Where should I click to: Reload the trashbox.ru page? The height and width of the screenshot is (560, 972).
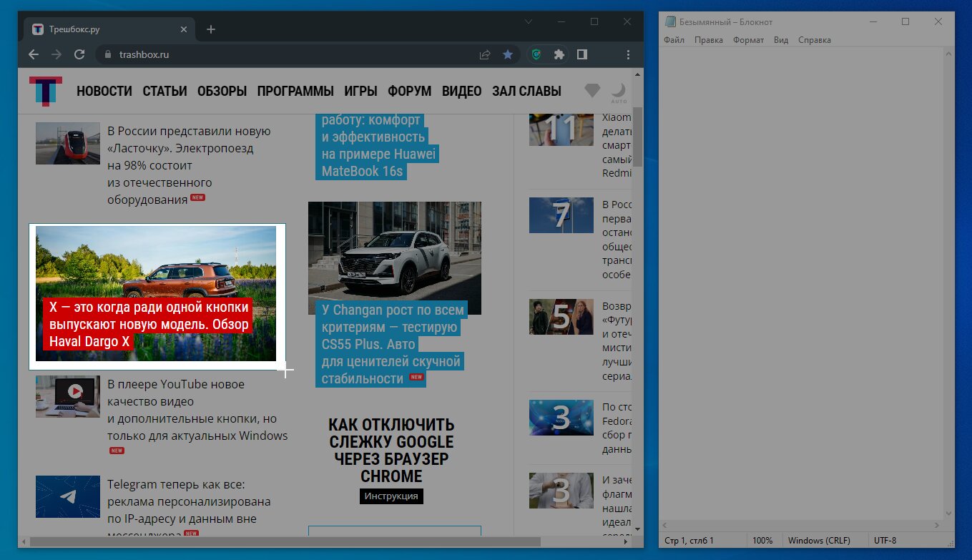(x=79, y=54)
